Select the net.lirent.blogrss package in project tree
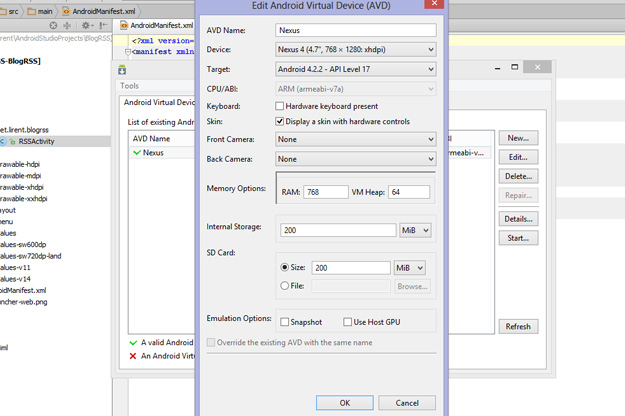This screenshot has width=625, height=416. (x=24, y=130)
